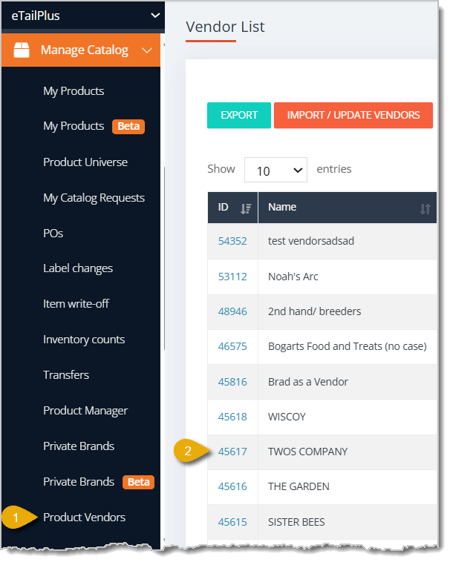The height and width of the screenshot is (562, 450).
Task: Select Product Vendors in sidebar
Action: point(84,517)
